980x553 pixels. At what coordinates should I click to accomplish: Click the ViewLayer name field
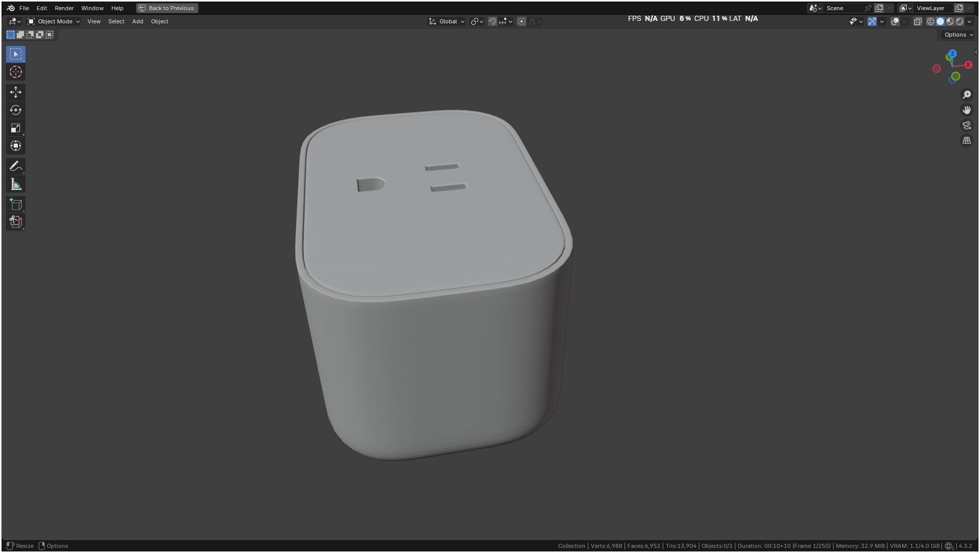pos(934,8)
